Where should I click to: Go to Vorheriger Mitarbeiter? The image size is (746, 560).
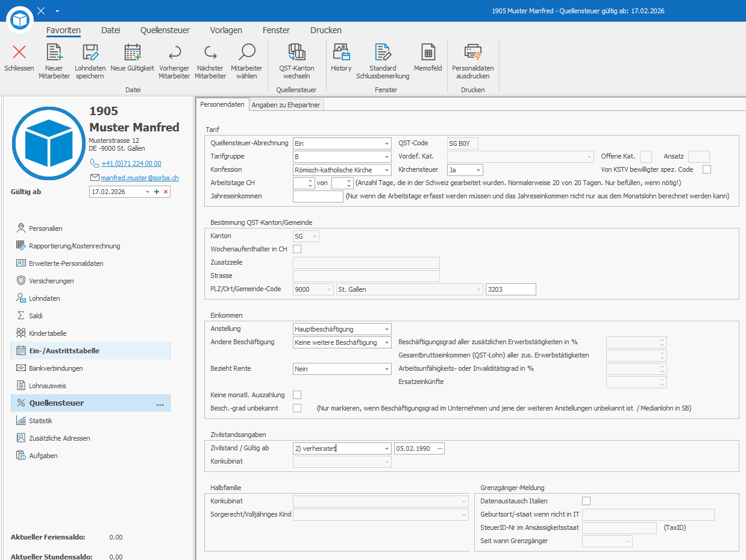pyautogui.click(x=174, y=54)
